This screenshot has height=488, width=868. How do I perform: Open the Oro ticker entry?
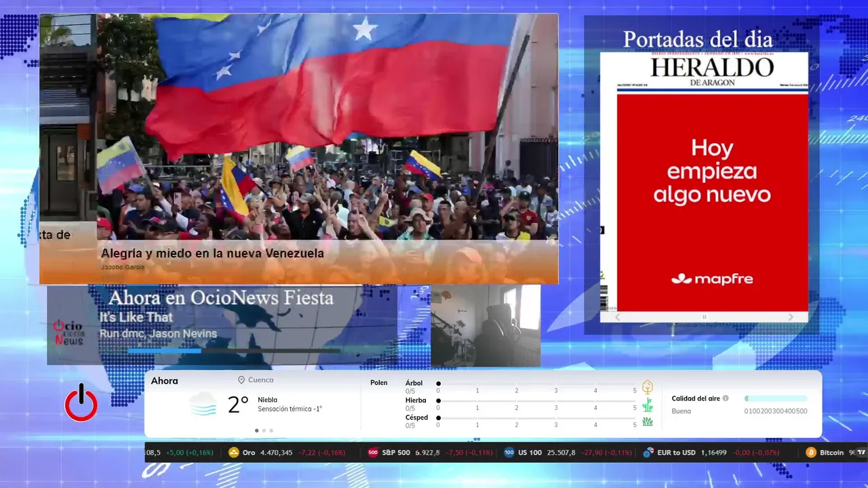tap(288, 453)
